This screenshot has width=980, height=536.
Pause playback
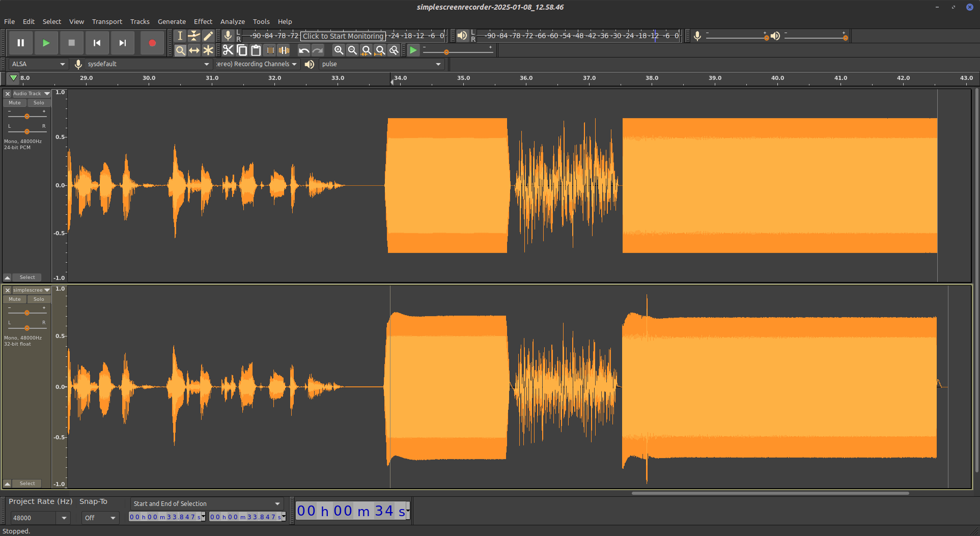coord(21,43)
